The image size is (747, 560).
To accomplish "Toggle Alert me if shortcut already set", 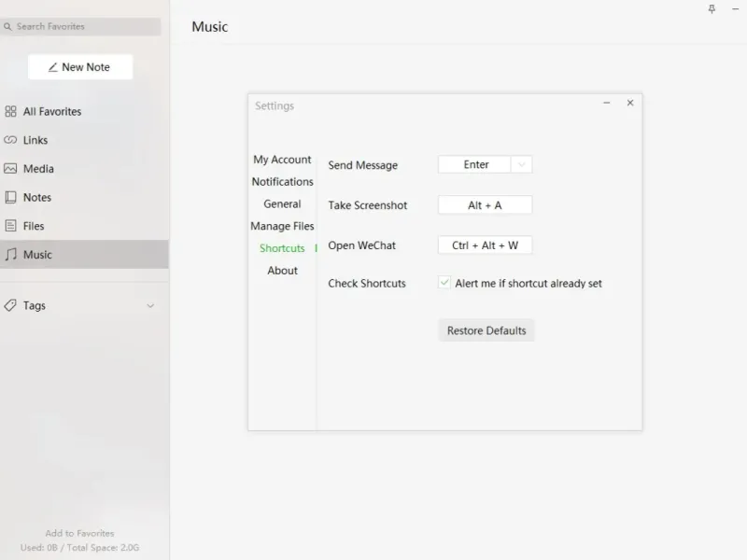I will 444,283.
